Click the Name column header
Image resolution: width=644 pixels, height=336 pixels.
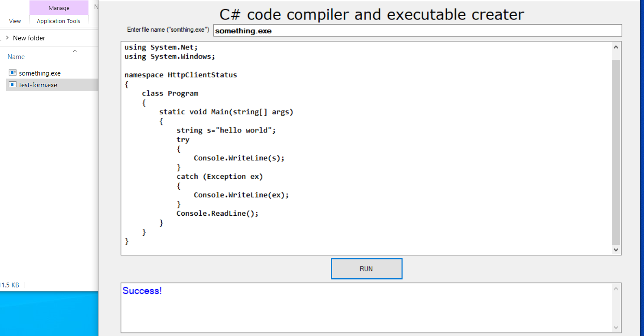point(16,56)
